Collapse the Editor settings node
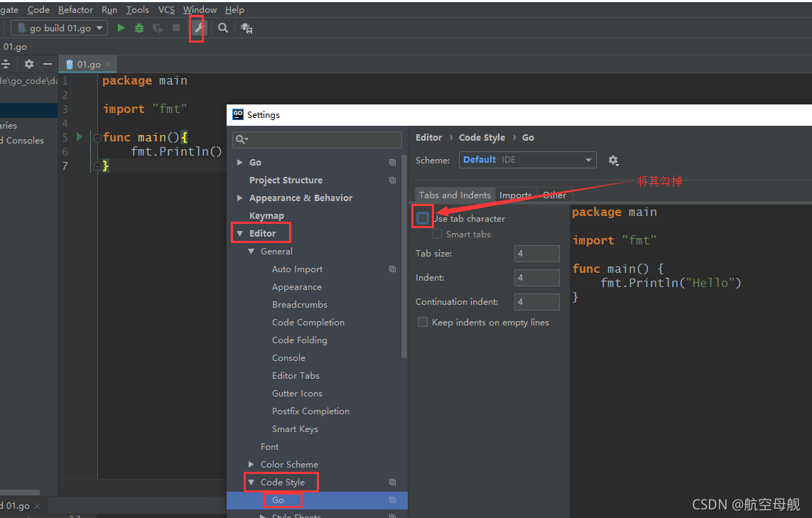This screenshot has height=518, width=812. click(240, 233)
